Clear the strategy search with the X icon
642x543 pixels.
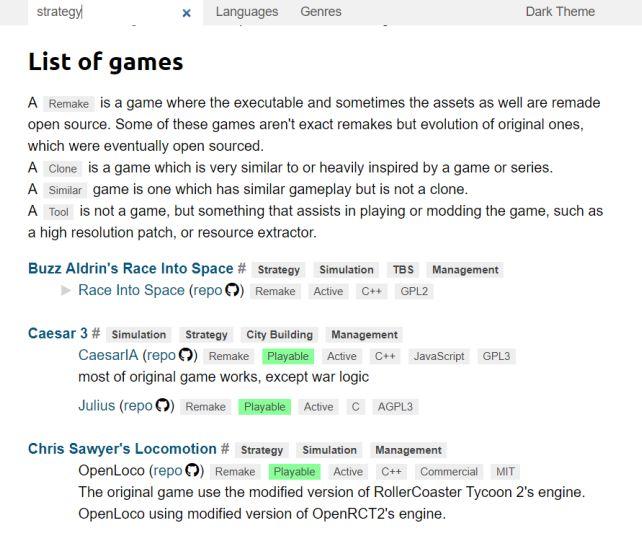[x=186, y=13]
